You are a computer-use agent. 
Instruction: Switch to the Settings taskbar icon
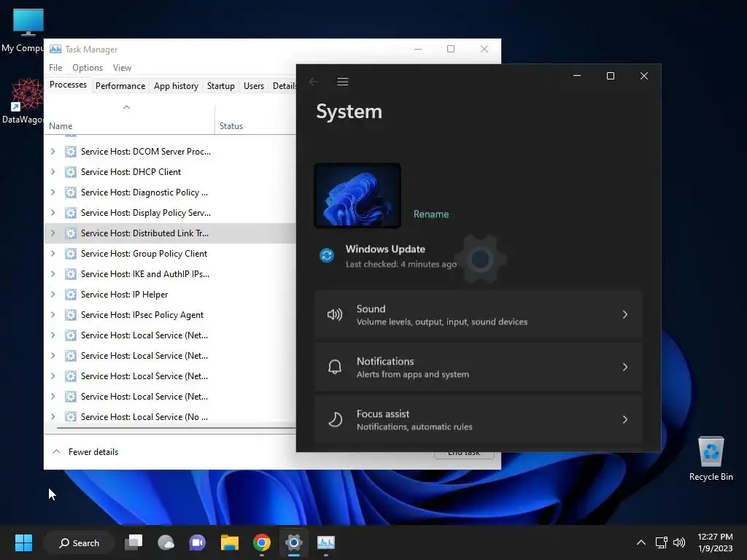tap(294, 542)
